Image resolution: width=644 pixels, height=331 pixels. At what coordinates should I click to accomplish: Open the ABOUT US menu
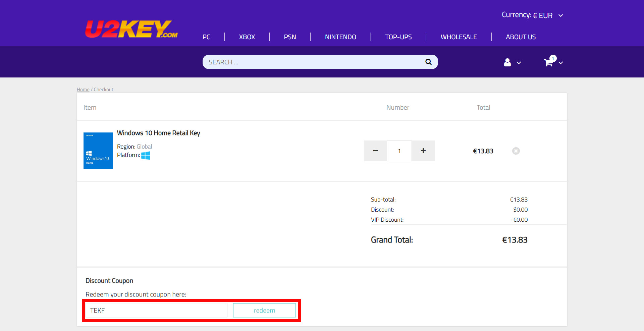tap(521, 37)
